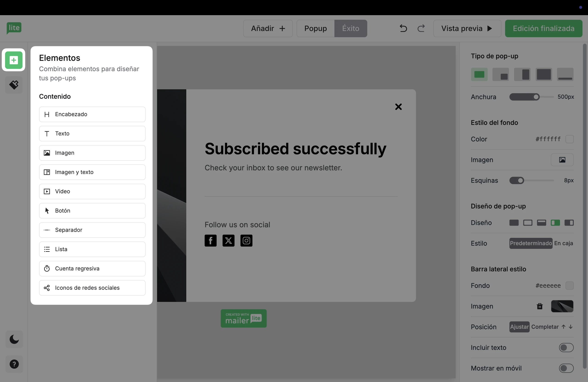588x382 pixels.
Task: Enable the Incluir texto toggle
Action: click(566, 347)
